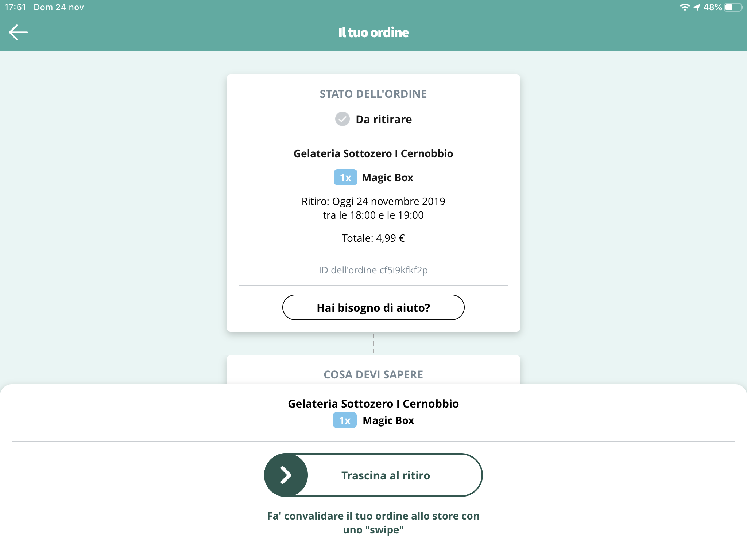The width and height of the screenshot is (747, 560).
Task: Tap the location arrow icon in the status bar
Action: tap(697, 7)
